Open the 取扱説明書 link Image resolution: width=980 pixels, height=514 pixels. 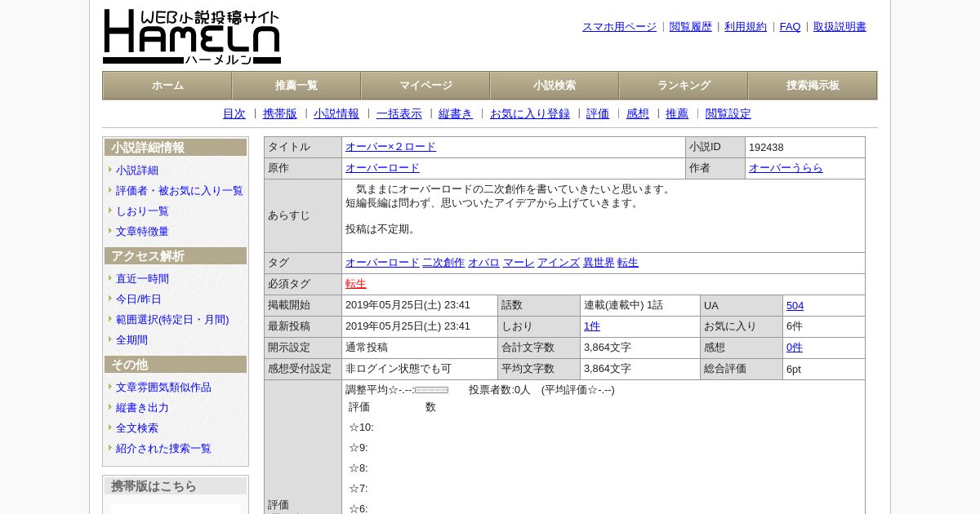coord(840,27)
